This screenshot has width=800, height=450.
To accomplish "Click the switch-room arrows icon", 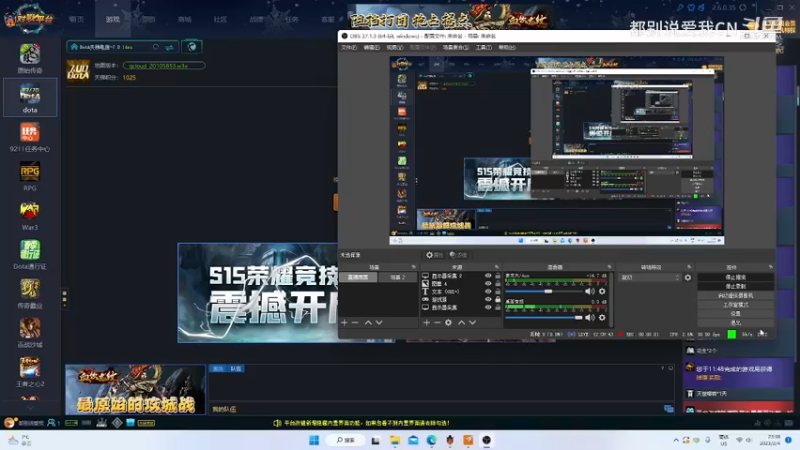I will 169,47.
